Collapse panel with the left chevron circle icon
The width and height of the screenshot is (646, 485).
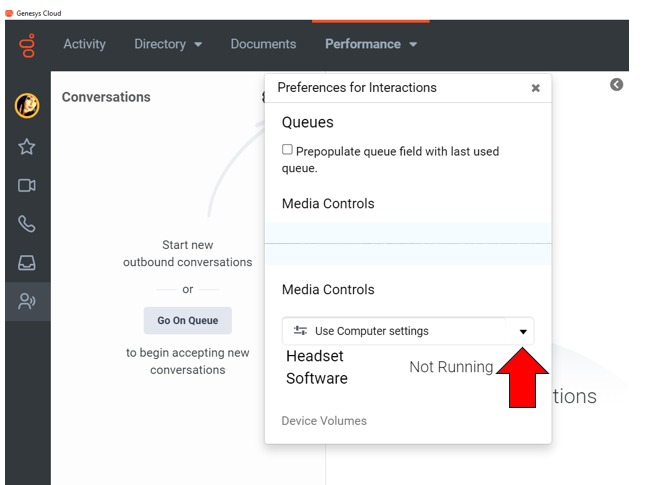click(616, 84)
